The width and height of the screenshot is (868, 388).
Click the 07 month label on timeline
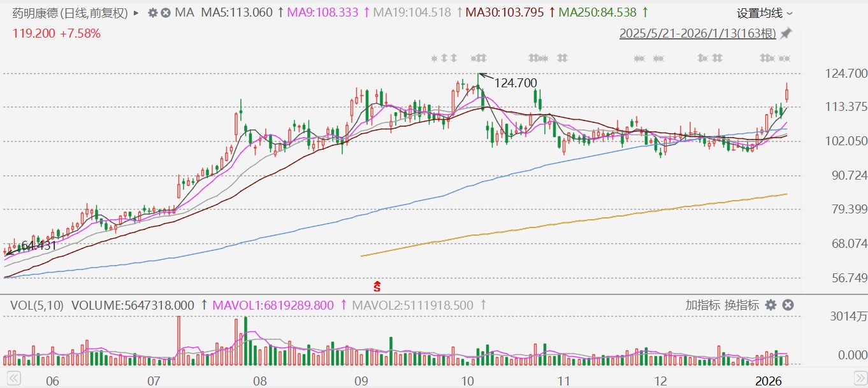[154, 381]
